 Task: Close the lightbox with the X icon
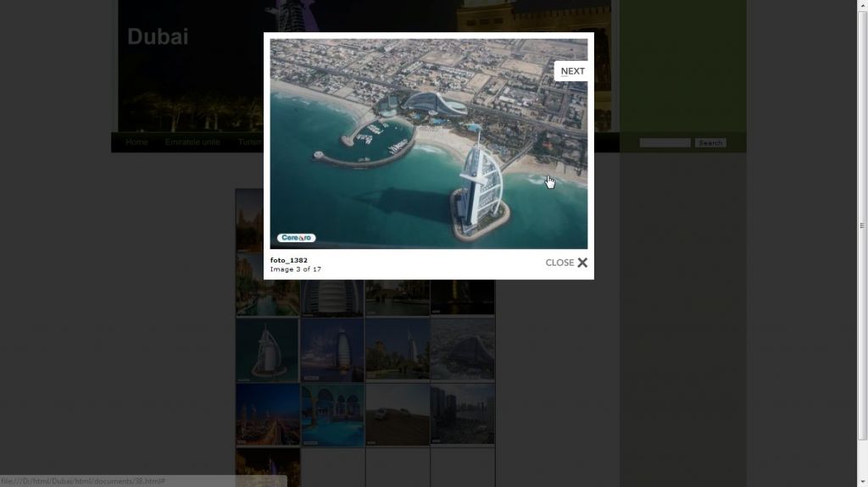[582, 263]
